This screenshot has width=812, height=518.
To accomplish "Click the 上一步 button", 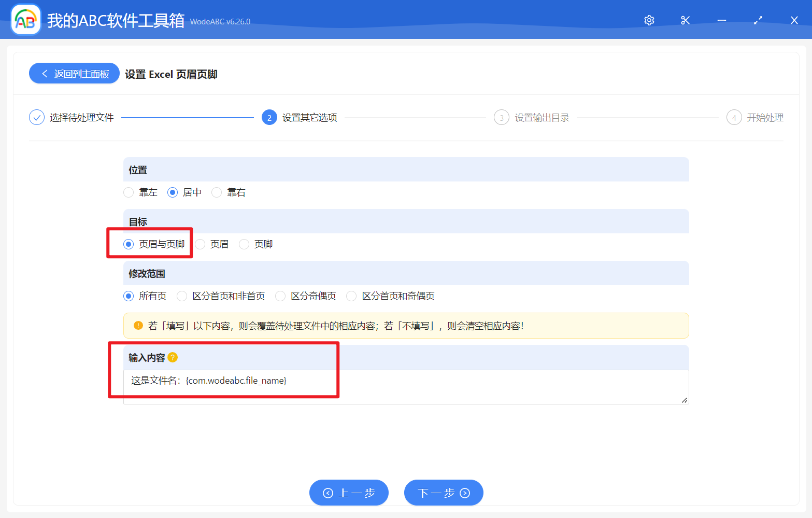I will pos(348,493).
